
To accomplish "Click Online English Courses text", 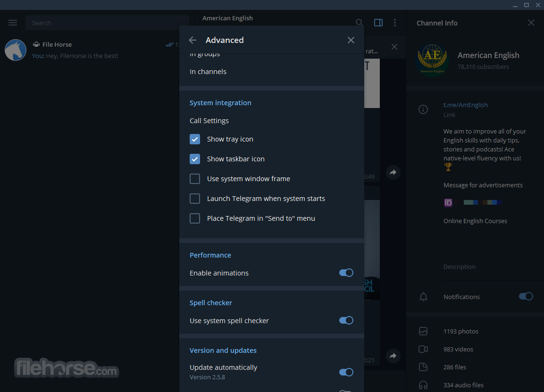I will tap(475, 221).
